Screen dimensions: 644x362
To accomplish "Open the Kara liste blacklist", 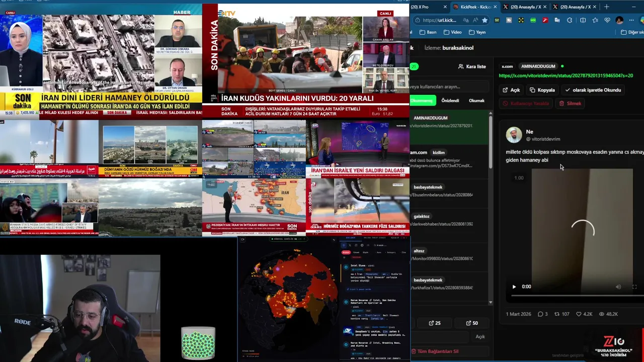I will click(x=472, y=66).
